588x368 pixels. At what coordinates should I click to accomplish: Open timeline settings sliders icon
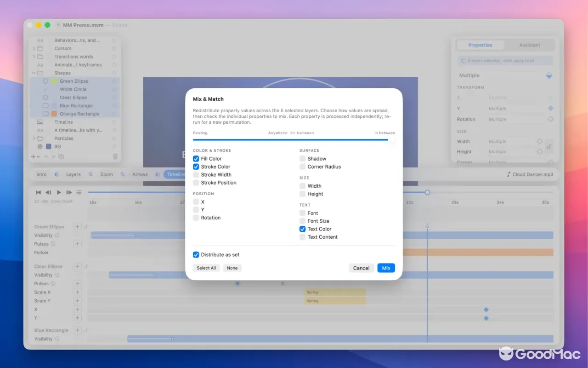[79, 192]
